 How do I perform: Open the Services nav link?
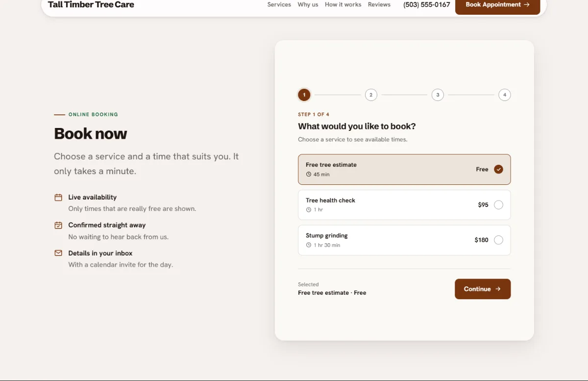pos(279,4)
